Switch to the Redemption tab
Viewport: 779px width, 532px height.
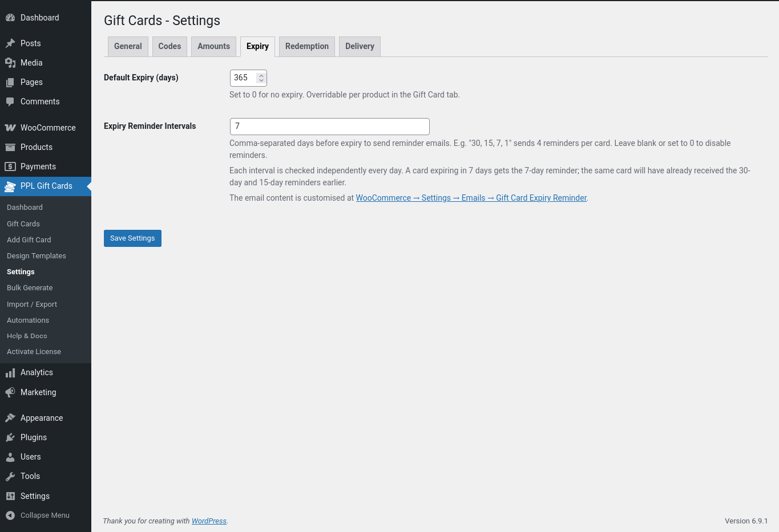click(x=307, y=47)
